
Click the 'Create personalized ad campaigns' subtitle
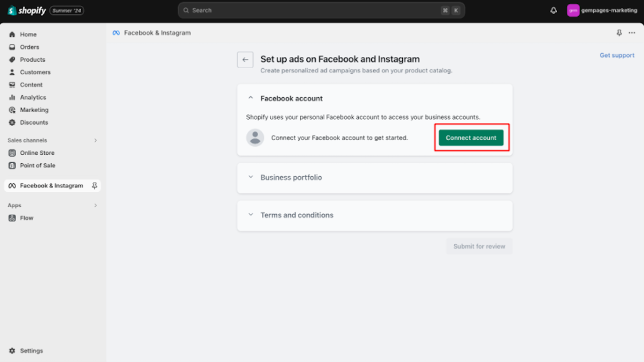356,70
